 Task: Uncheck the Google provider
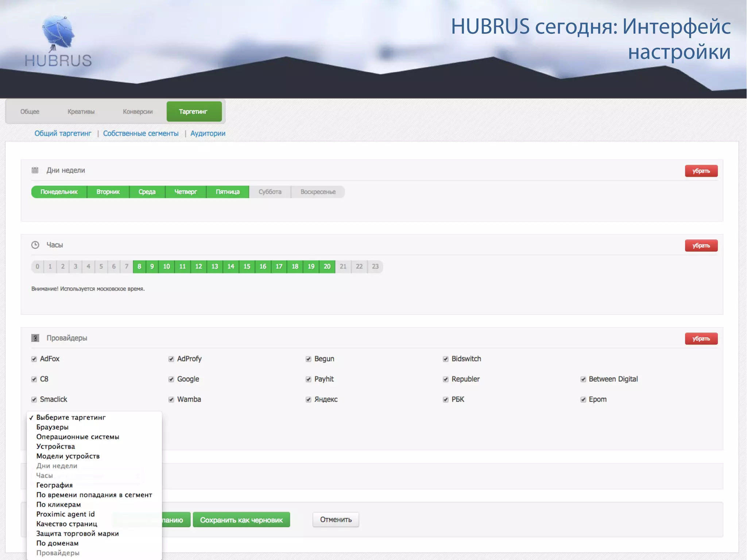coord(171,379)
